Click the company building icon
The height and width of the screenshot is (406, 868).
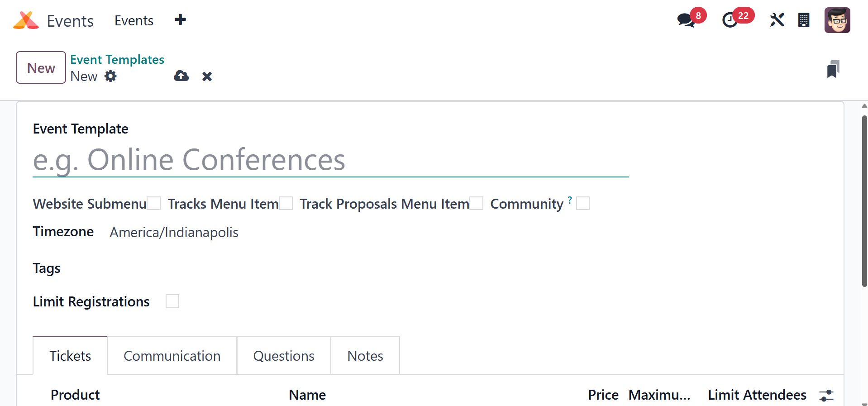[804, 20]
